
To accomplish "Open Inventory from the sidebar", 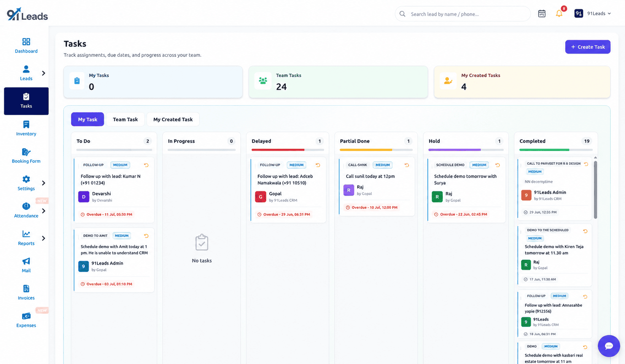I will 26,128.
